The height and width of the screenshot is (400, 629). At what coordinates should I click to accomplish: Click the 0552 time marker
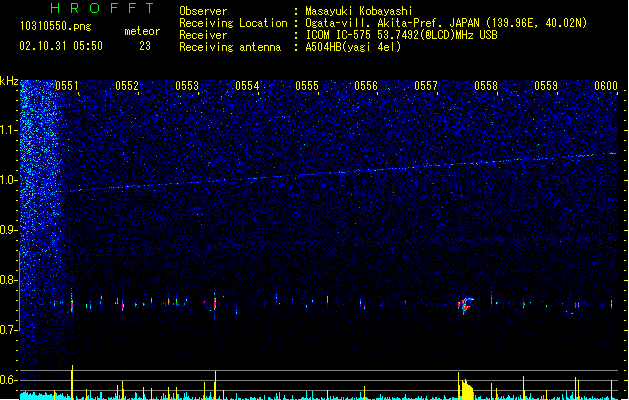(127, 86)
